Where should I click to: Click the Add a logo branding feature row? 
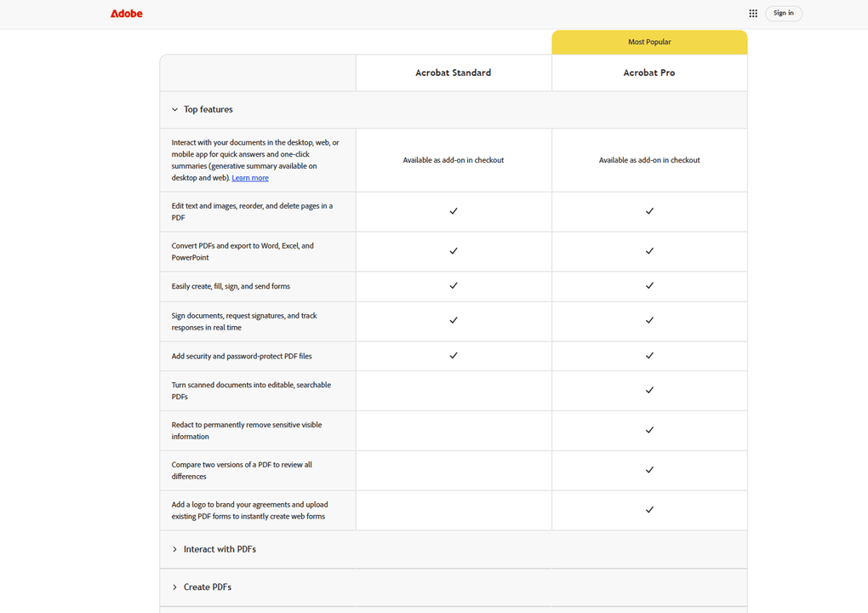pyautogui.click(x=249, y=510)
